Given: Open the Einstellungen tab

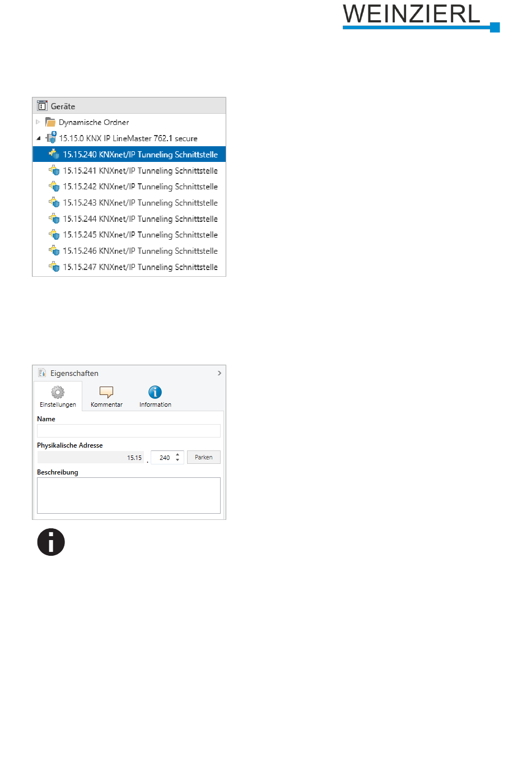Looking at the screenshot, I should click(58, 397).
